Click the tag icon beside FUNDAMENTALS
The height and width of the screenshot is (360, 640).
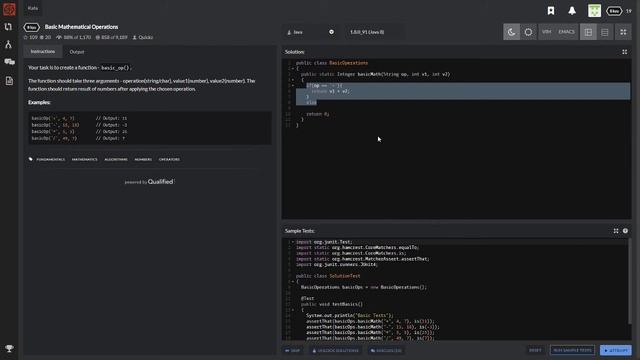click(x=31, y=159)
